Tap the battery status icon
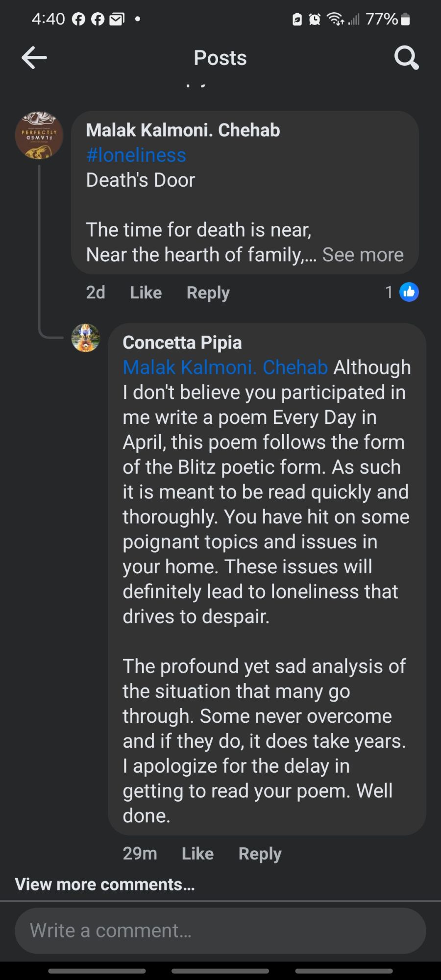Image resolution: width=441 pixels, height=980 pixels. [x=405, y=19]
